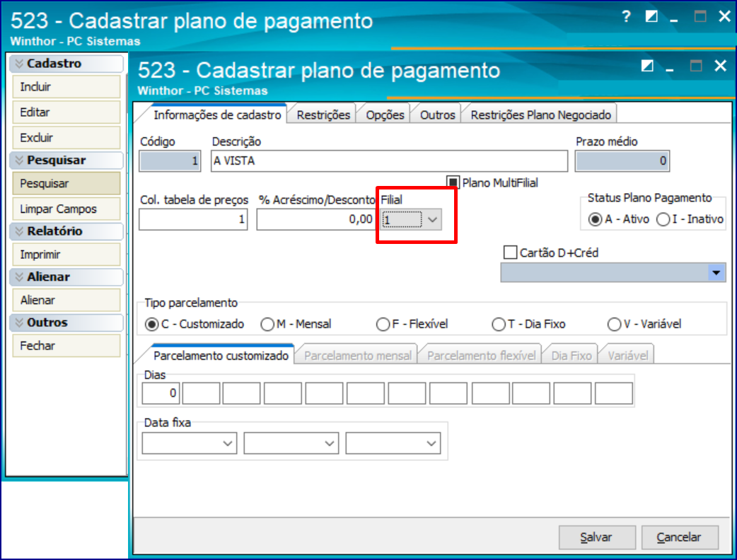Enable Cartão D+Créd checkbox
Screen dimensions: 737x560
pyautogui.click(x=510, y=252)
